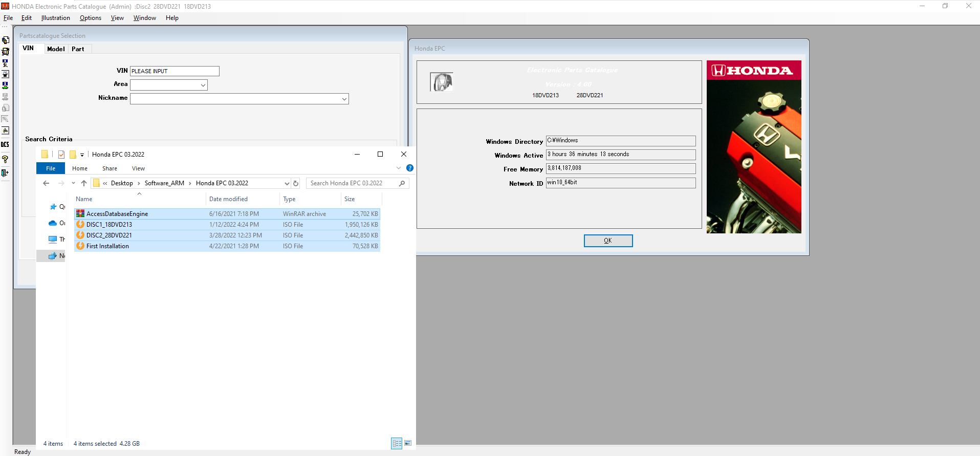The height and width of the screenshot is (456, 980).
Task: Click OK in Honda EPC dialog
Action: [x=608, y=241]
